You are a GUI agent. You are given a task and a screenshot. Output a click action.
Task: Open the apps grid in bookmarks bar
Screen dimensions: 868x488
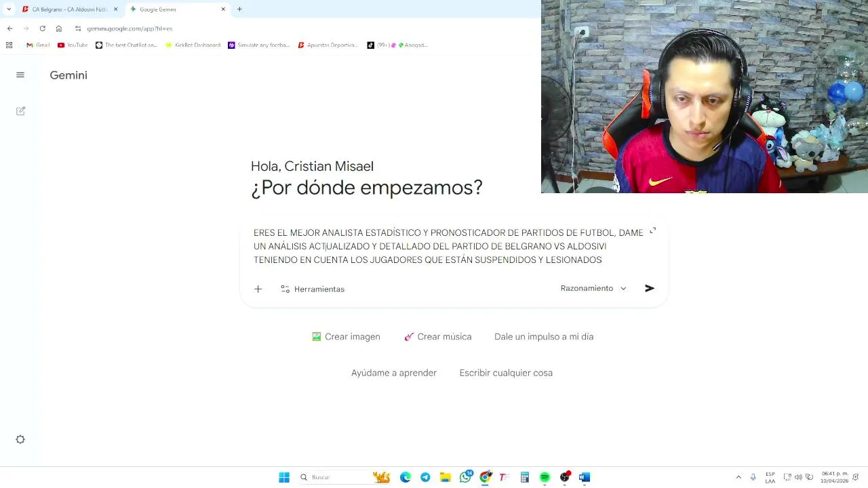[x=9, y=45]
